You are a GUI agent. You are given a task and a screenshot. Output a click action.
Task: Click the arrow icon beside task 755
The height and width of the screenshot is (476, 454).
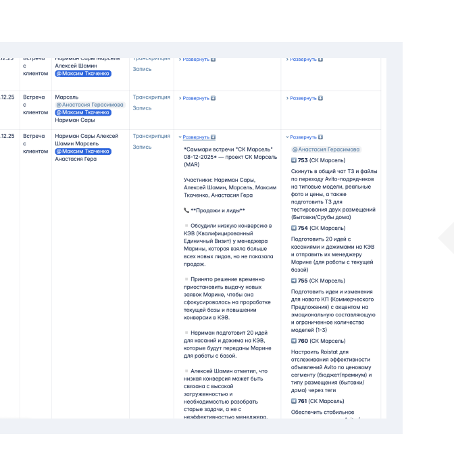(x=294, y=281)
